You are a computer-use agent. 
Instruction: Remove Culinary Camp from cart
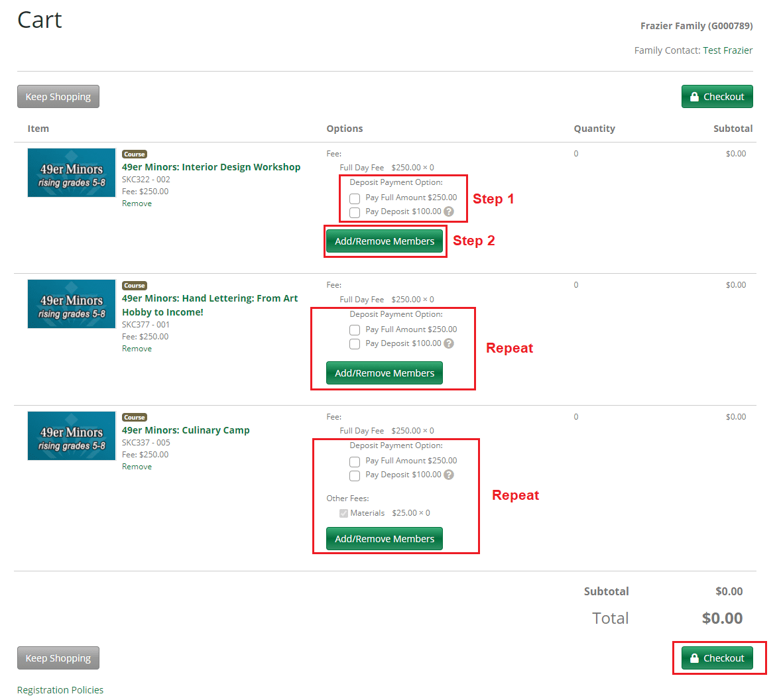pos(137,467)
